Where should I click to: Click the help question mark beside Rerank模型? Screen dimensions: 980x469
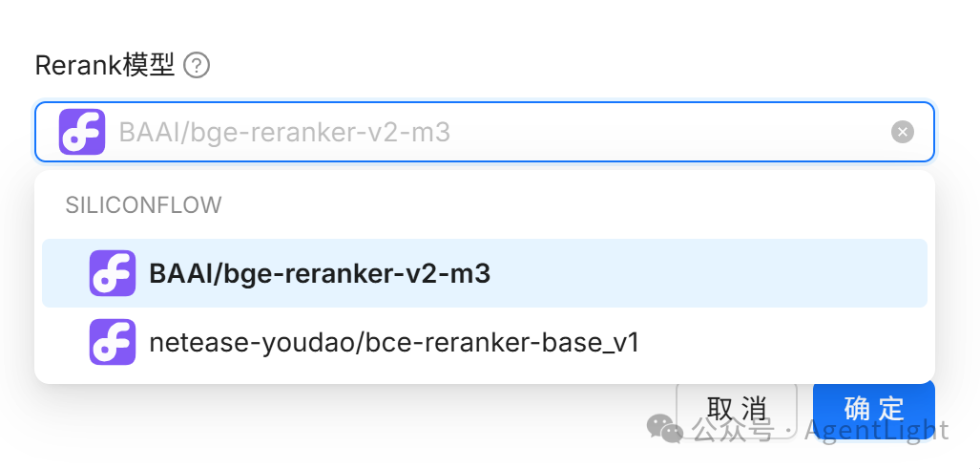(197, 66)
